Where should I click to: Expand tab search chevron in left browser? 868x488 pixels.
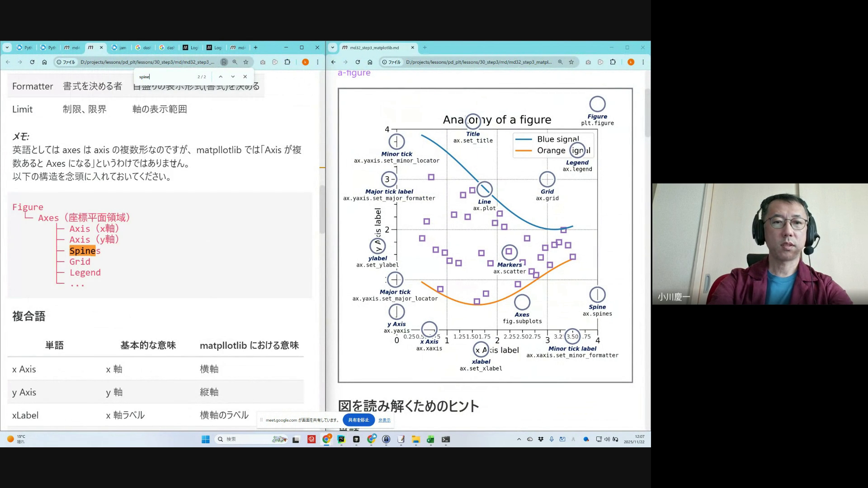7,47
